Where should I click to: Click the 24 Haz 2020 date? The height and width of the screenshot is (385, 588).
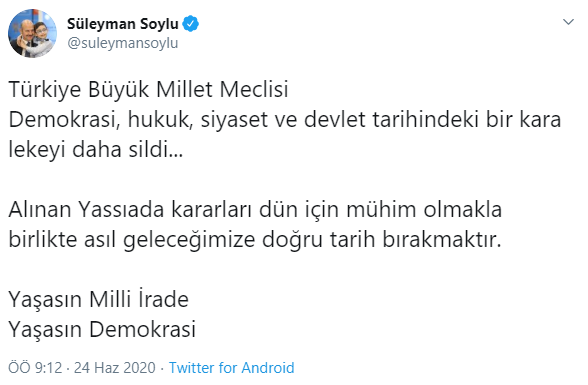pos(115,368)
